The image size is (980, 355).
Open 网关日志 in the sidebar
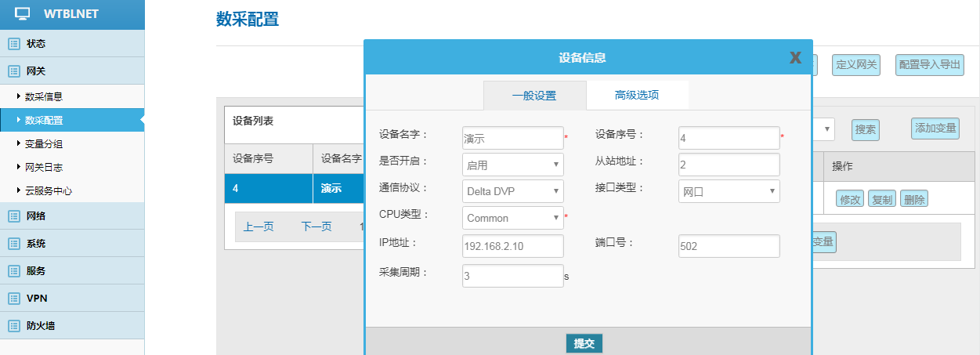coord(44,167)
